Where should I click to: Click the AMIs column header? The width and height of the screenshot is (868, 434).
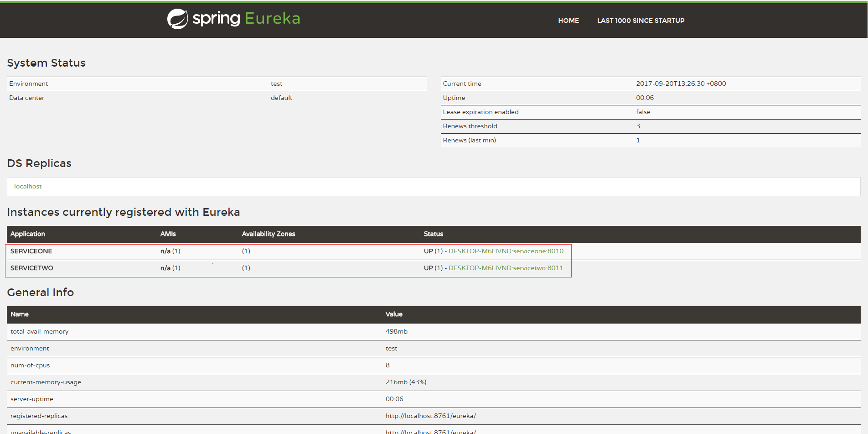coord(168,234)
